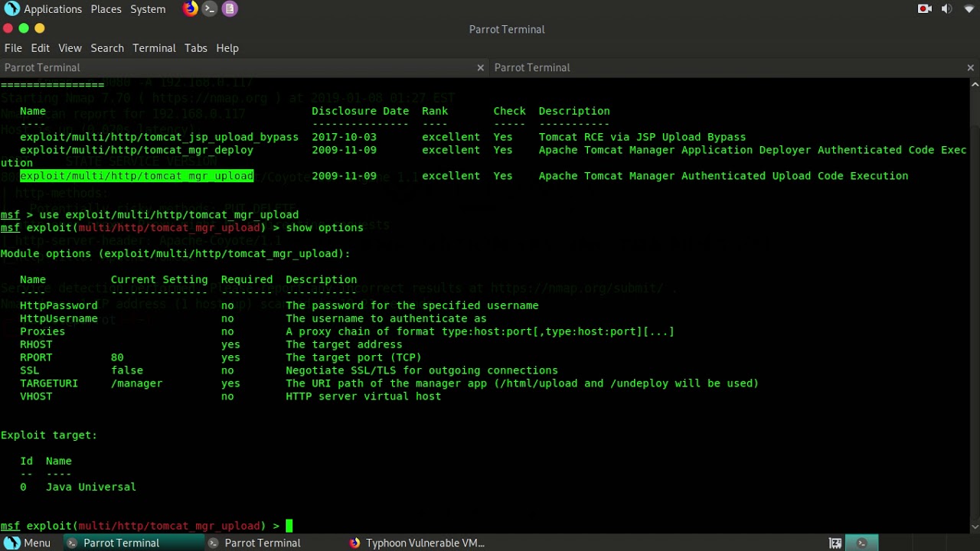Open the System menu
The width and height of the screenshot is (980, 551).
148,9
